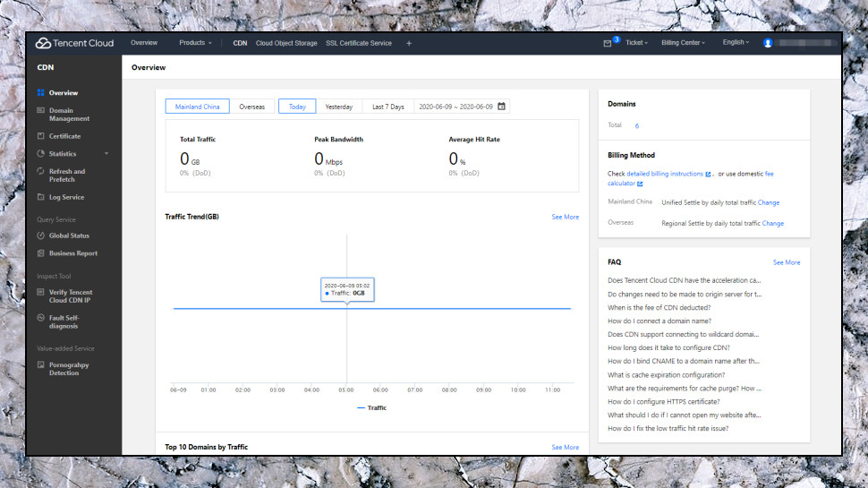
Task: Switch to CDN in top navigation
Action: pos(240,43)
